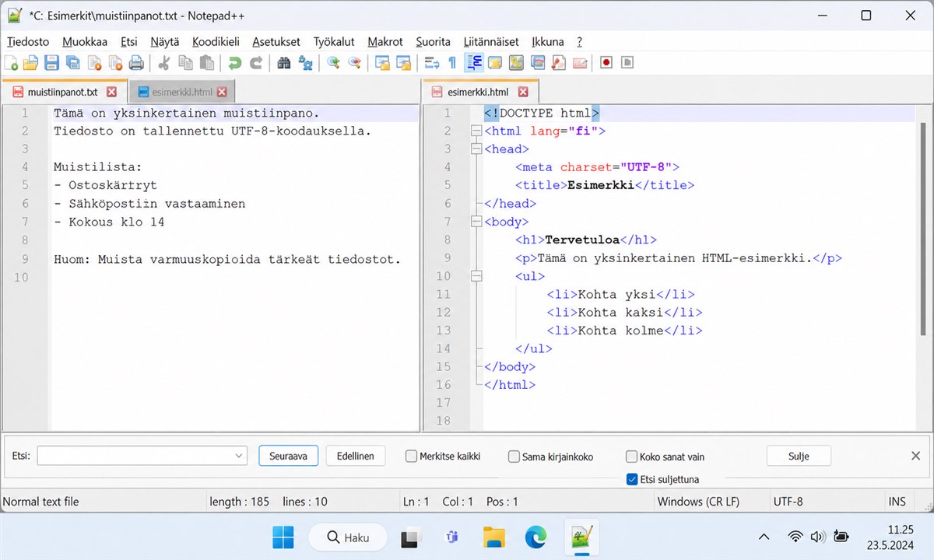This screenshot has height=560, width=934.
Task: Click the right editor's vertical scrollbar
Action: point(924,229)
